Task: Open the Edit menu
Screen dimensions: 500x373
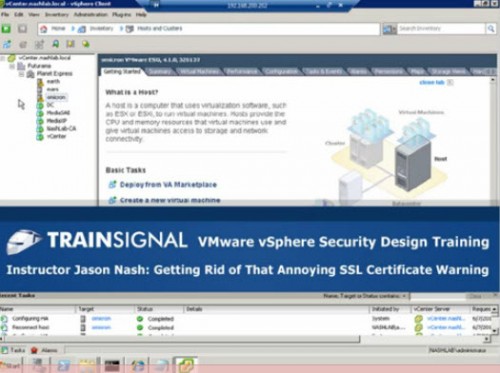Action: click(18, 15)
